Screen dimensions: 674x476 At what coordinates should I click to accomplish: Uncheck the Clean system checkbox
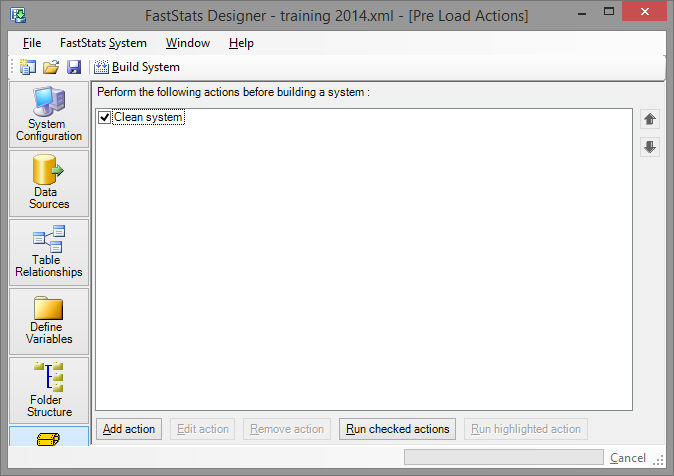click(104, 117)
